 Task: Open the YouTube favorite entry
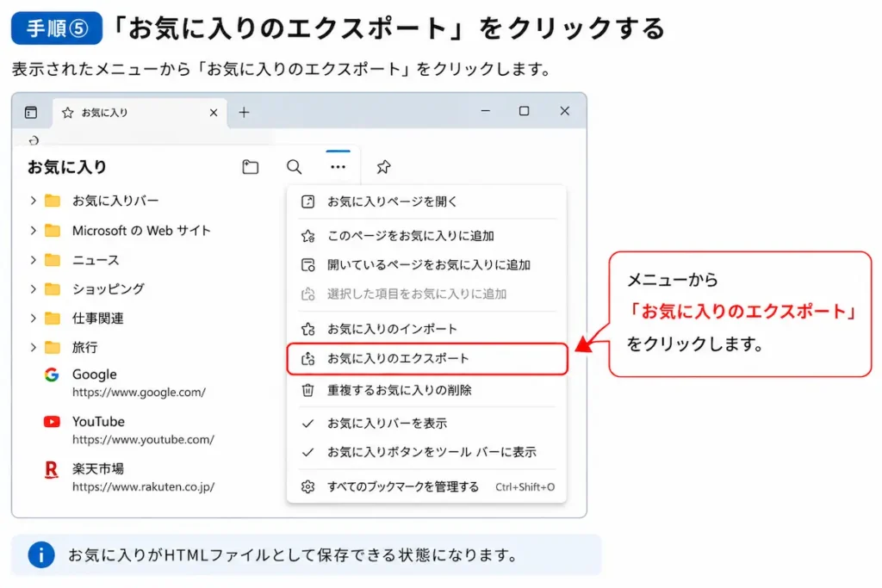coord(98,422)
